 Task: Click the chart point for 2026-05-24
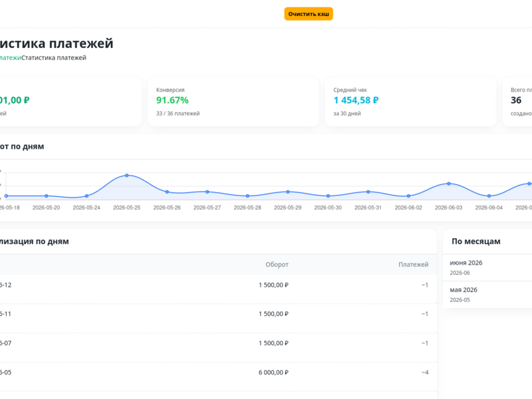click(86, 196)
